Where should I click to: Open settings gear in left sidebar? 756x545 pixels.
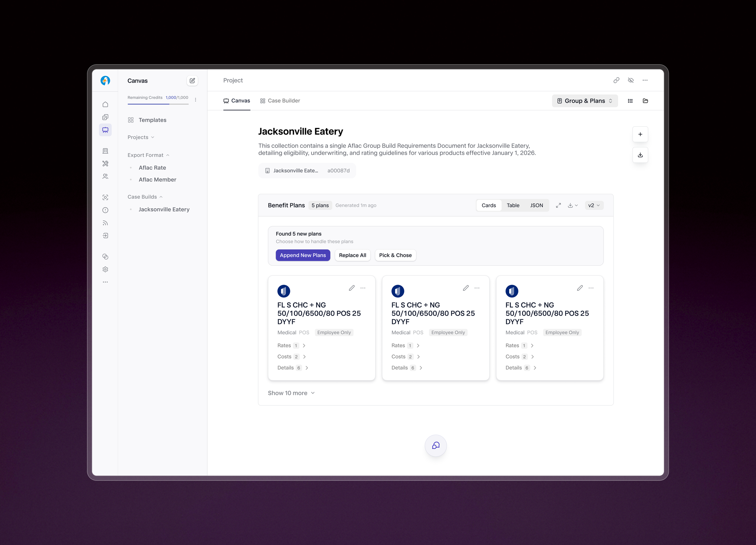(105, 270)
